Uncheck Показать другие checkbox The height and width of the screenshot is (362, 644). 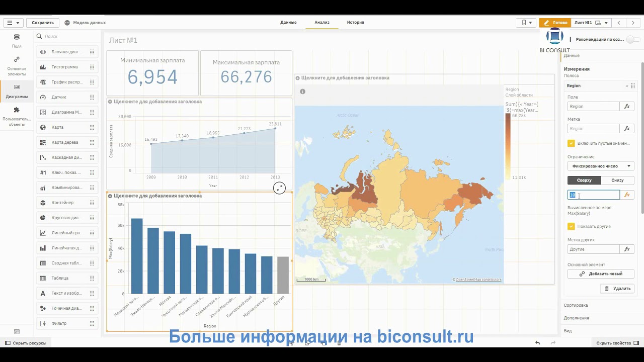tap(571, 226)
